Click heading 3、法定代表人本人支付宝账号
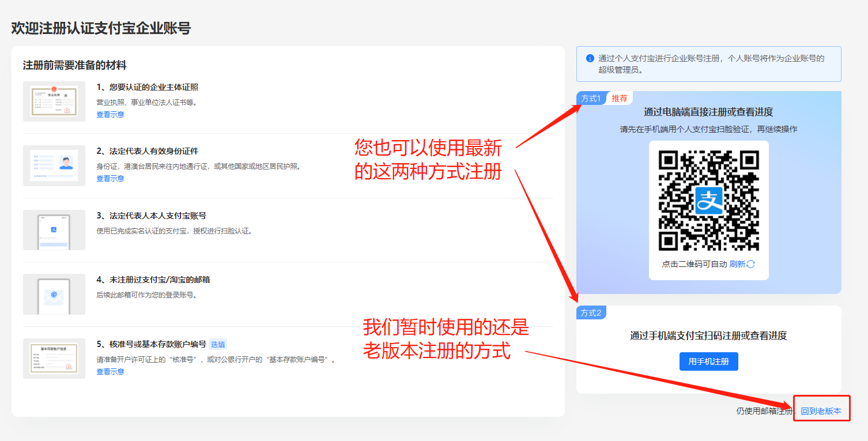The height and width of the screenshot is (441, 868). (151, 216)
